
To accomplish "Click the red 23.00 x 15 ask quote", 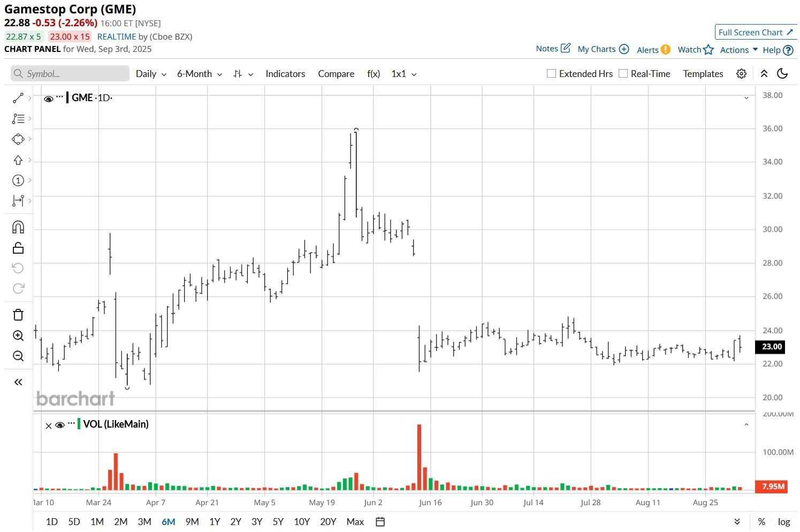I will [70, 36].
